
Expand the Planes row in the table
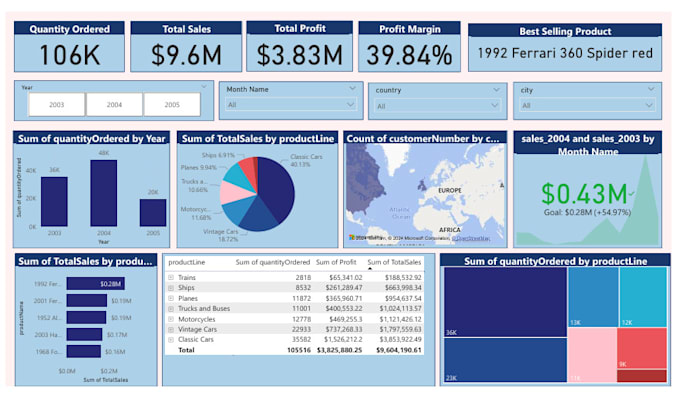tap(171, 298)
